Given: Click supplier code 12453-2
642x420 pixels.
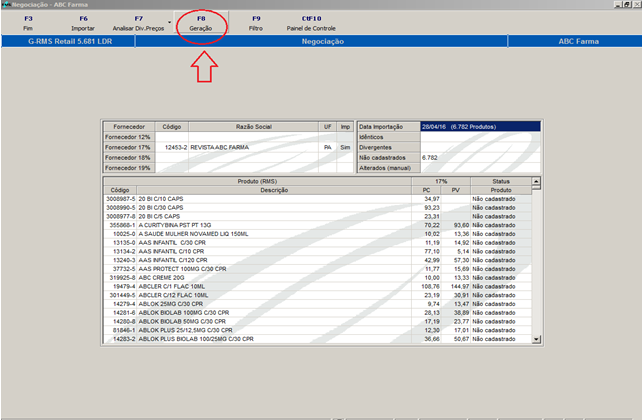Looking at the screenshot, I should click(x=176, y=147).
